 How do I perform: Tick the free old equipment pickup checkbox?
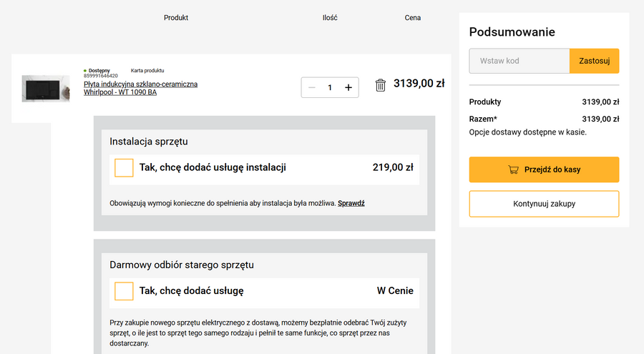pos(124,291)
